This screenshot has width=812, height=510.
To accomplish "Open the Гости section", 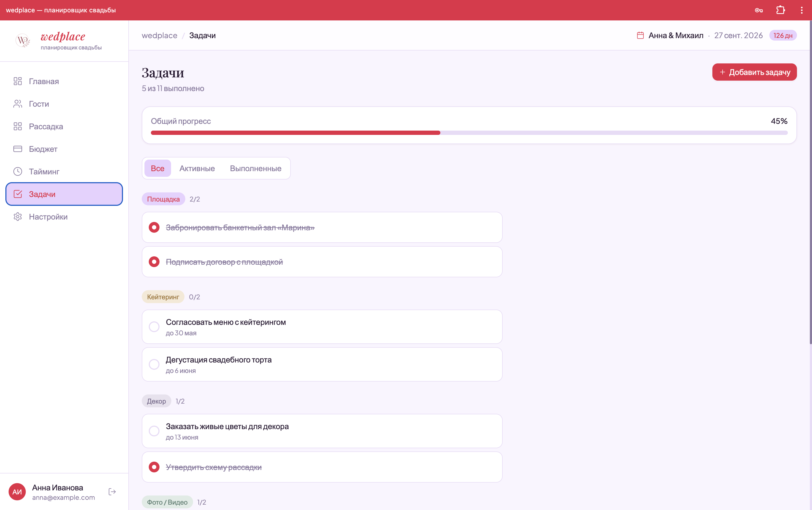I will click(x=64, y=104).
